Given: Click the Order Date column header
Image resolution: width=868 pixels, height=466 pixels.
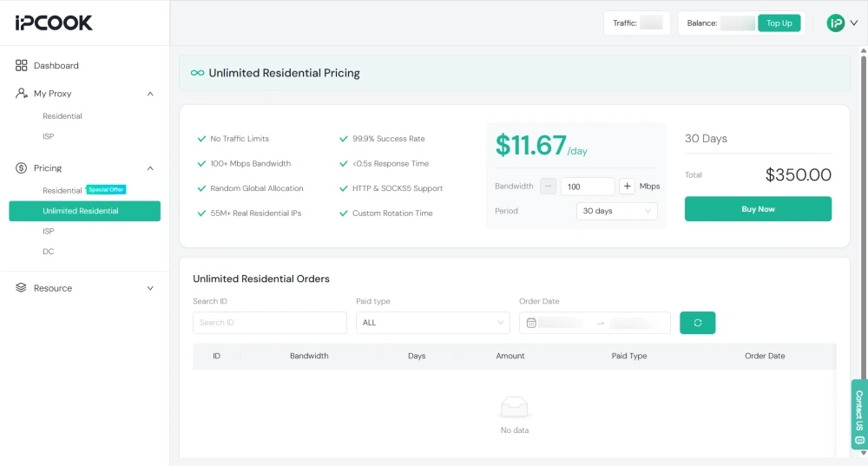Looking at the screenshot, I should point(765,356).
